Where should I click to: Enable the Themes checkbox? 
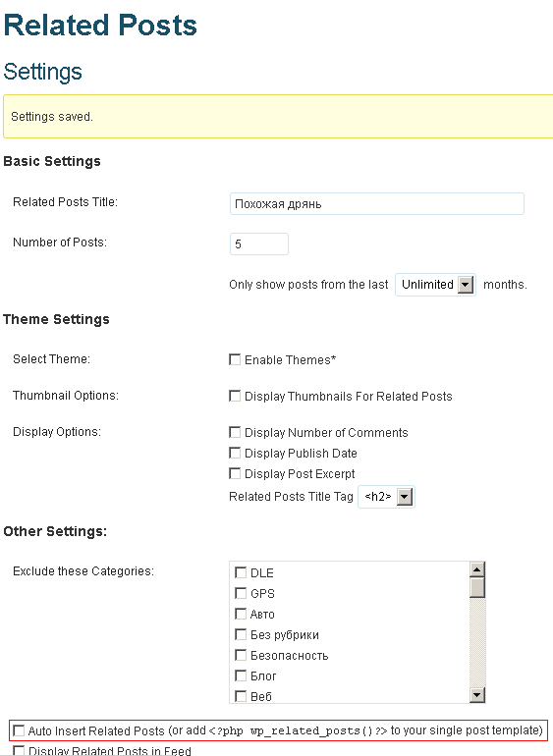[235, 359]
